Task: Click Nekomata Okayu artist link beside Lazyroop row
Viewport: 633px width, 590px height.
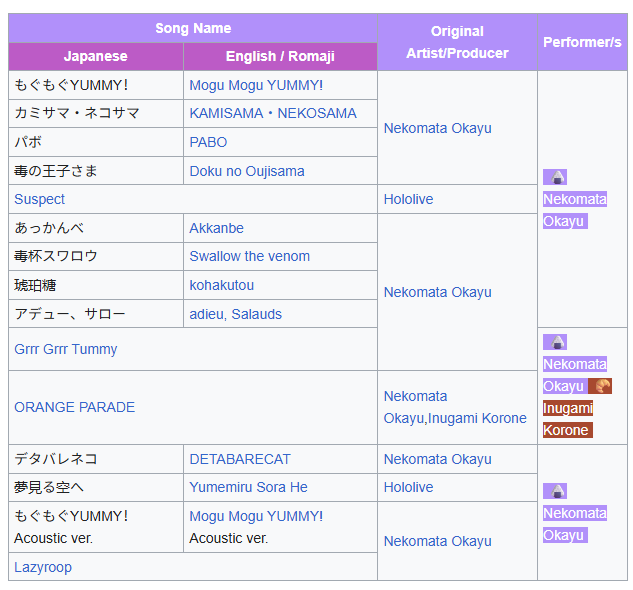Action: [438, 541]
